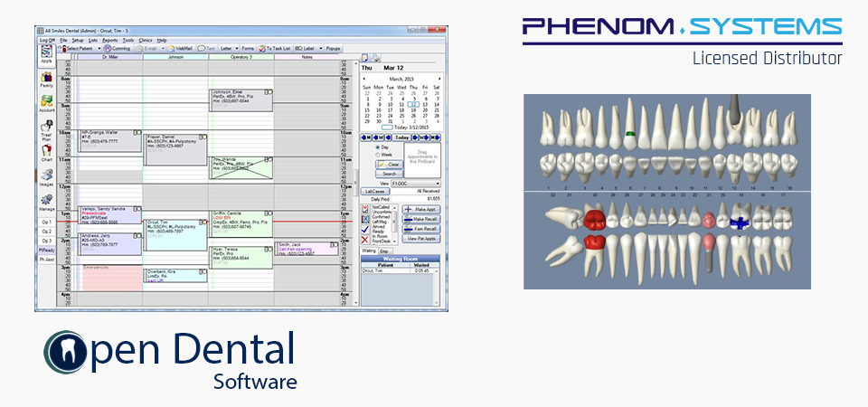
Task: Click the Text message toolbar button
Action: tap(206, 48)
